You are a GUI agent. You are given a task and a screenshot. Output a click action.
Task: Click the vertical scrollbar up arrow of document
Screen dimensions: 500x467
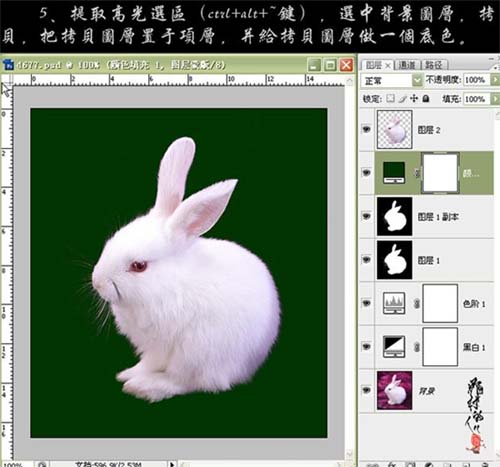coord(349,81)
